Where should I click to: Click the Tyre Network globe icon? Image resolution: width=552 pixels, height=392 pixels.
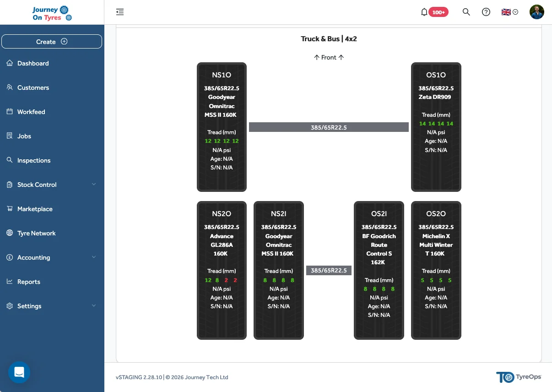coord(10,233)
